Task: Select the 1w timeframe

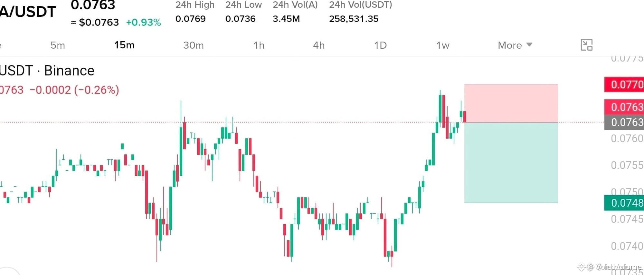Action: tap(443, 45)
